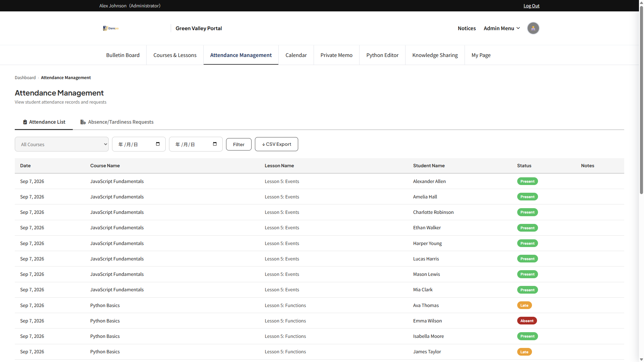The width and height of the screenshot is (644, 362).
Task: Click the start date calendar picker icon
Action: tap(158, 144)
